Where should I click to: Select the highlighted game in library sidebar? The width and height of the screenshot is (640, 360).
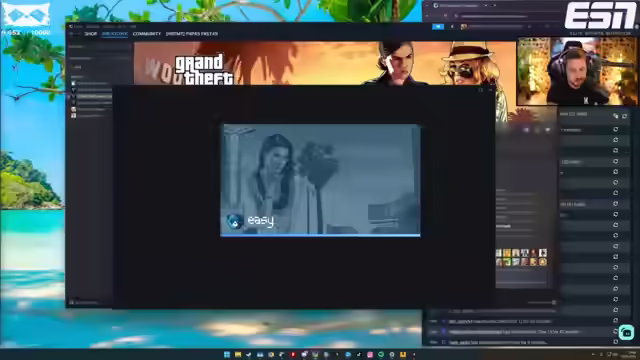pyautogui.click(x=91, y=96)
